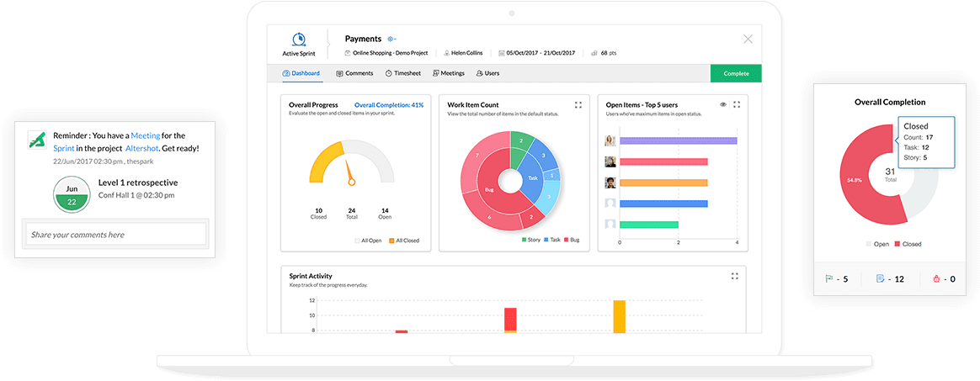
Task: Toggle eye visibility on Open Items widget
Action: point(722,105)
